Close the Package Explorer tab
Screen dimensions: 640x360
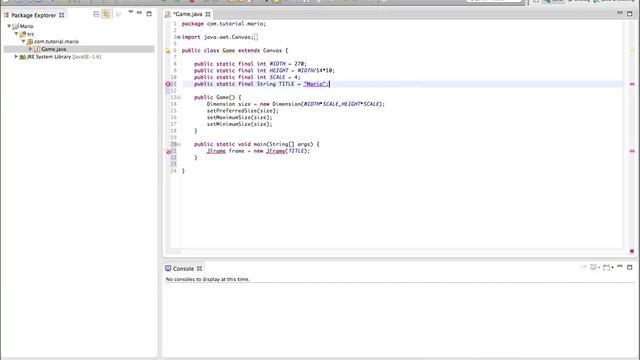pyautogui.click(x=62, y=15)
